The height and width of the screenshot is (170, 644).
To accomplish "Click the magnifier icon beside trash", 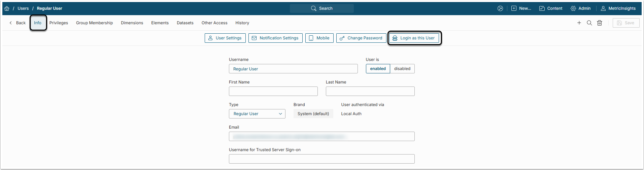I will [589, 23].
